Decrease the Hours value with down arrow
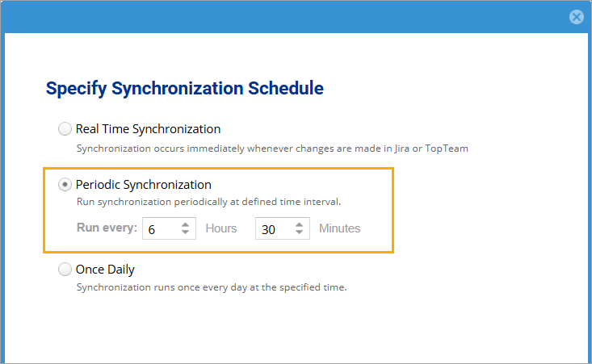Image resolution: width=592 pixels, height=364 pixels. point(186,233)
